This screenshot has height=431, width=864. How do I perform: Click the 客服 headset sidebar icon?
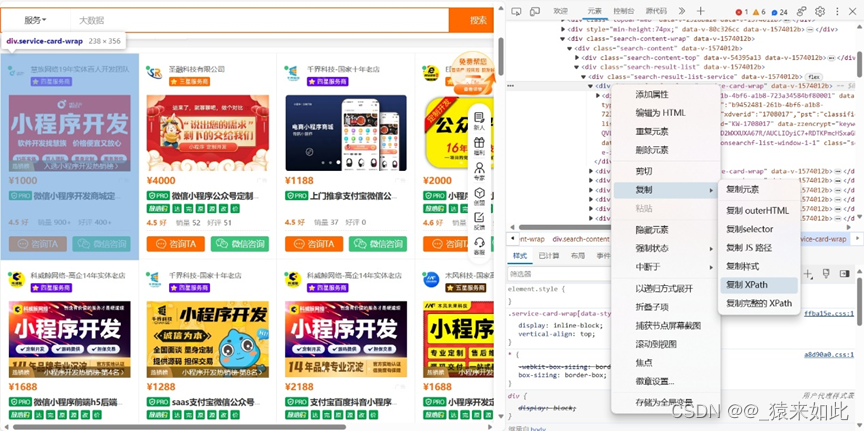(479, 246)
